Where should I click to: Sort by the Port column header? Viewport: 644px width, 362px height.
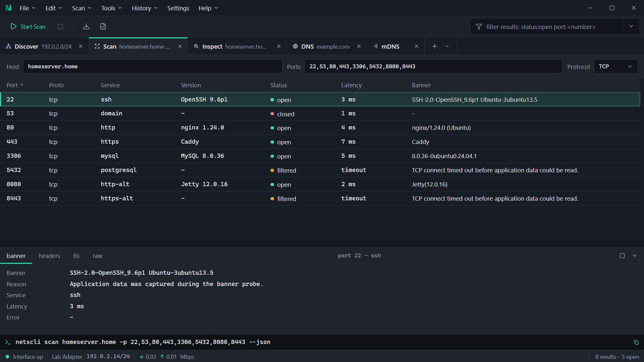(x=14, y=85)
